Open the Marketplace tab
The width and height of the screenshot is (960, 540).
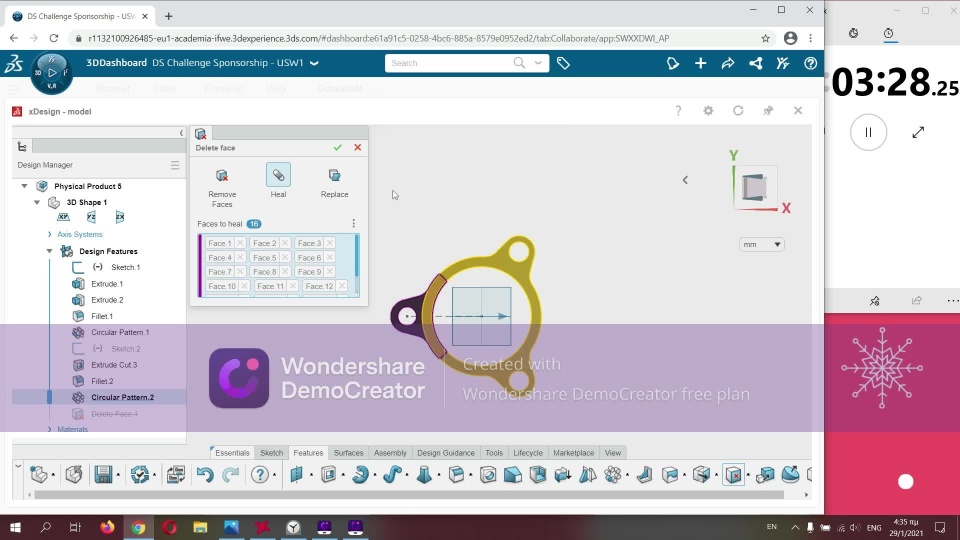click(x=574, y=453)
